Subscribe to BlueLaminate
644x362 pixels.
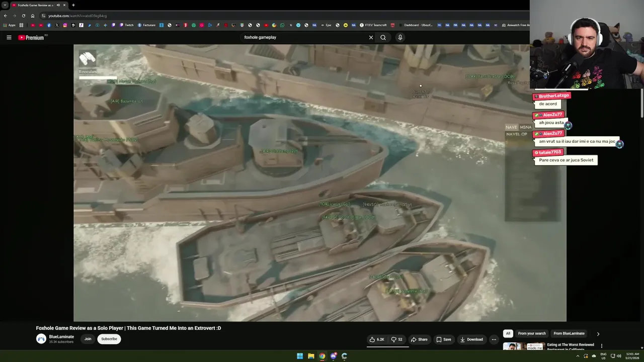[x=109, y=339]
